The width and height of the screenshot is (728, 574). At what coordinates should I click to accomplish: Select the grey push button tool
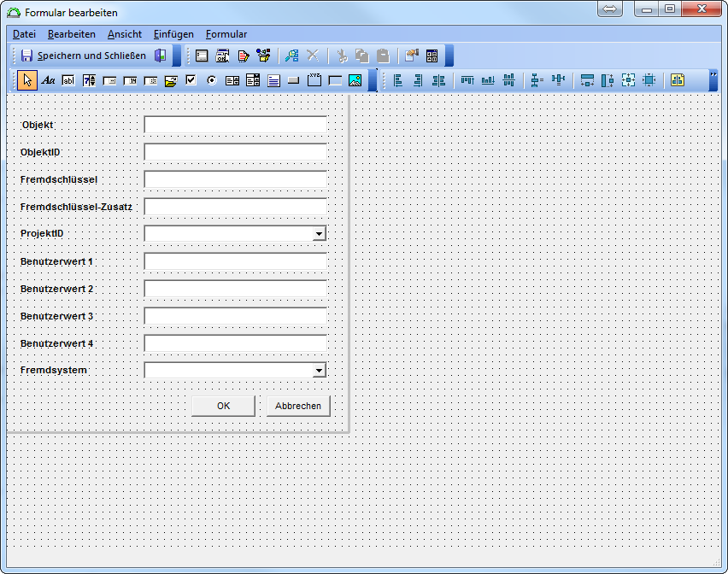(293, 80)
